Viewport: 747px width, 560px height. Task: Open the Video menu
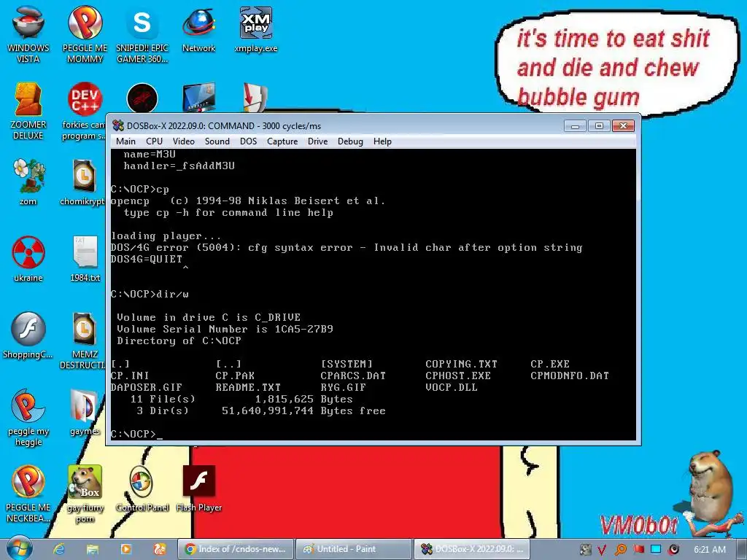183,141
